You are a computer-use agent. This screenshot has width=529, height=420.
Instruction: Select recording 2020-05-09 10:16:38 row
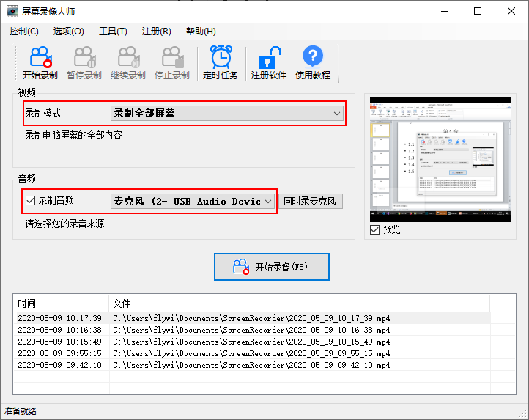pyautogui.click(x=254, y=330)
